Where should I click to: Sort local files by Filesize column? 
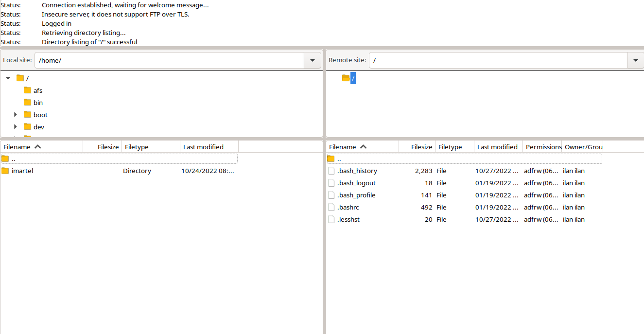(103, 147)
